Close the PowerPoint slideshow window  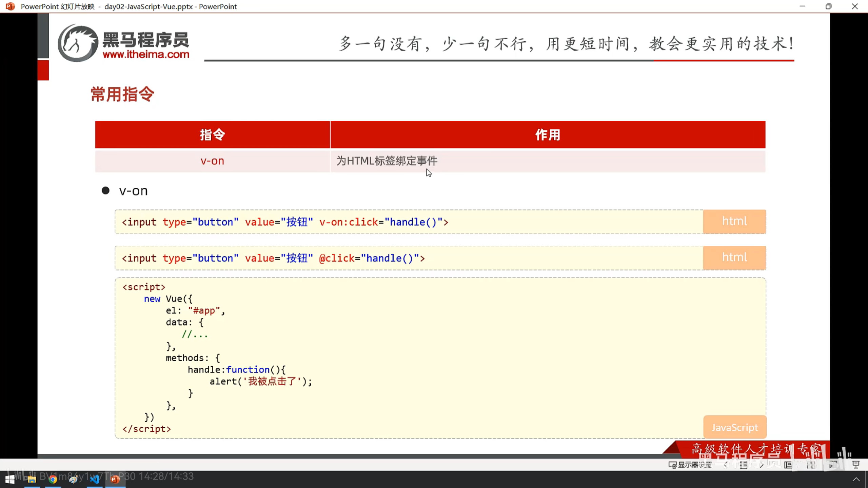point(855,6)
